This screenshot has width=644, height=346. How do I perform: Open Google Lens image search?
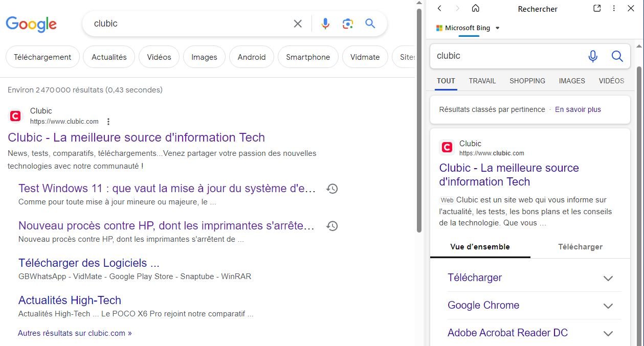point(348,24)
